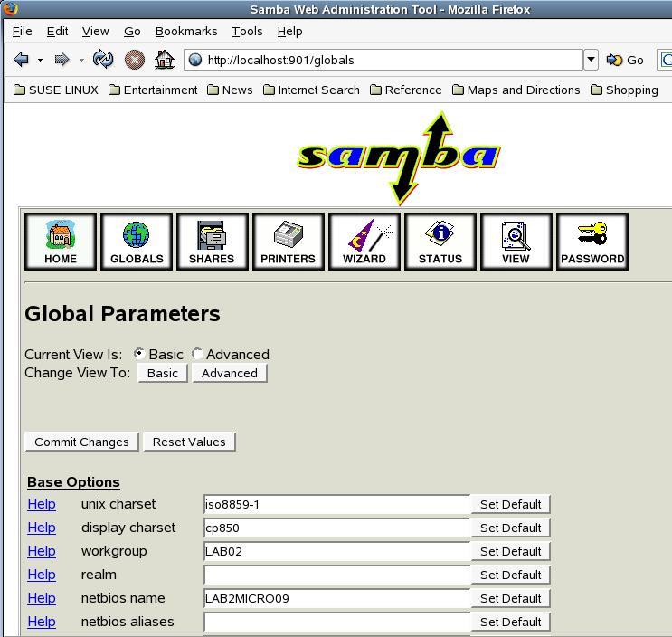Open the News bookmark folder

pyautogui.click(x=230, y=90)
